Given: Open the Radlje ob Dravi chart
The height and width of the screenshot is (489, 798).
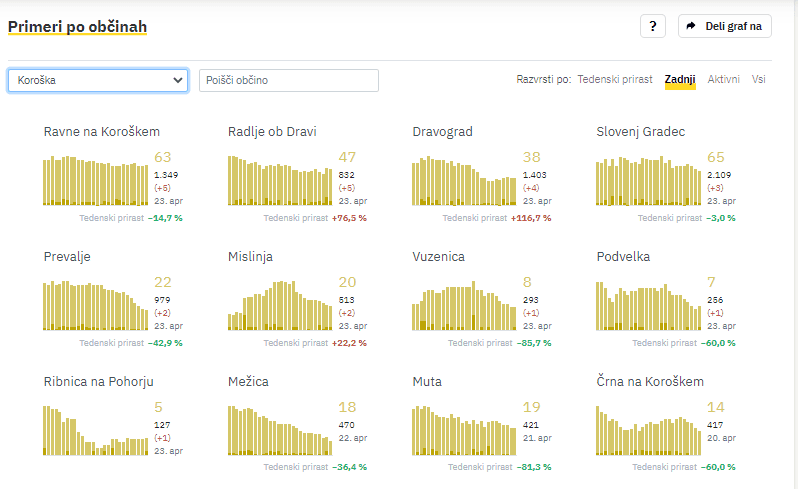Looking at the screenshot, I should tap(279, 180).
